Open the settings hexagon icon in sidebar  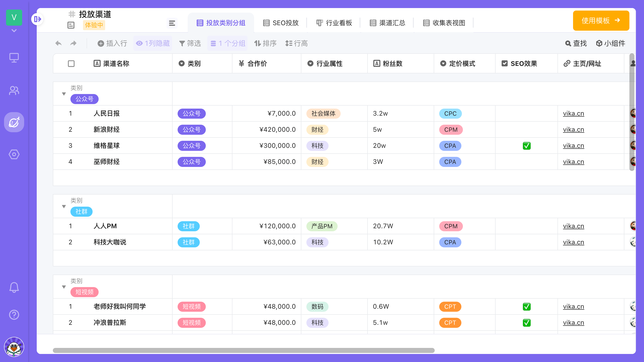tap(14, 154)
